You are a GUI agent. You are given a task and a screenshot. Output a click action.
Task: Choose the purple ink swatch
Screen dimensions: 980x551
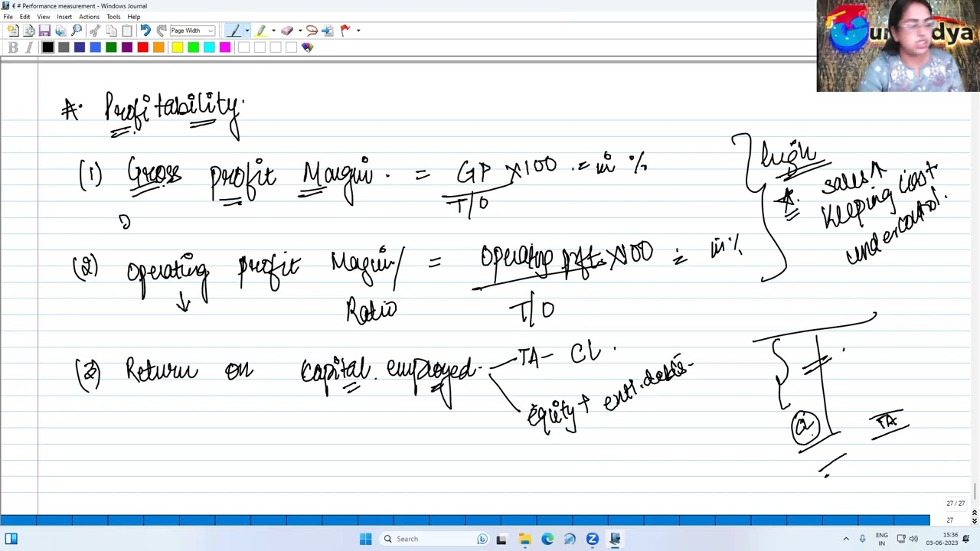point(127,47)
